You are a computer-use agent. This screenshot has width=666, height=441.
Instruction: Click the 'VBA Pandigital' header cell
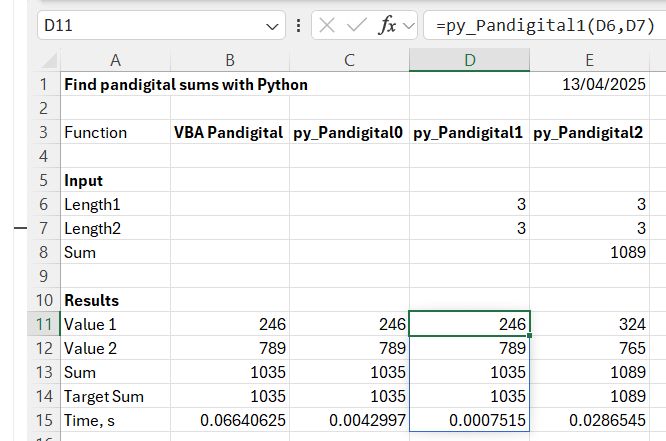pos(230,132)
